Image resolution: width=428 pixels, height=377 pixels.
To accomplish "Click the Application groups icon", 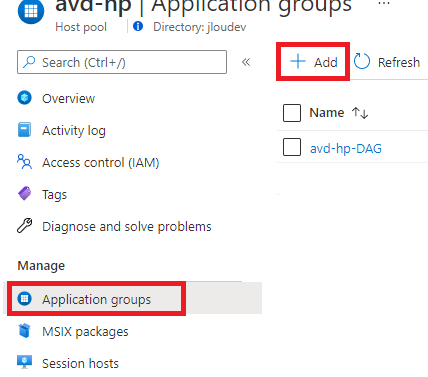I will [x=24, y=299].
